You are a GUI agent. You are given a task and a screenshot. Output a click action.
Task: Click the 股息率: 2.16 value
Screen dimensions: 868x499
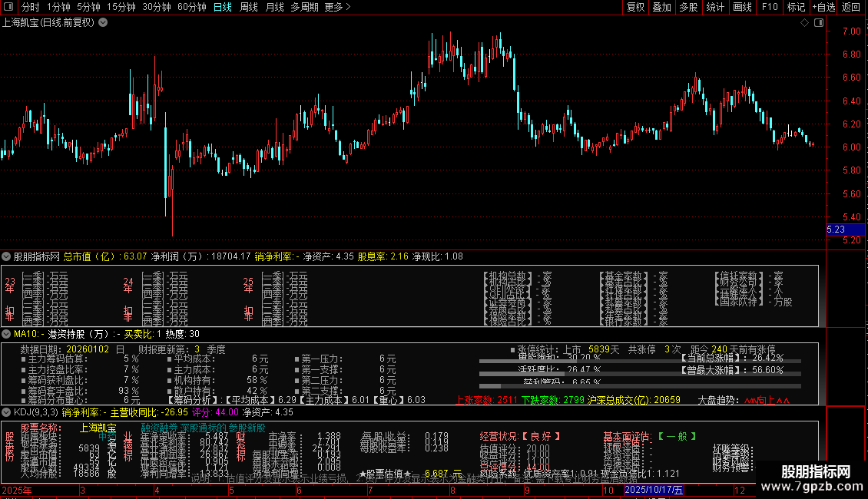pos(383,256)
